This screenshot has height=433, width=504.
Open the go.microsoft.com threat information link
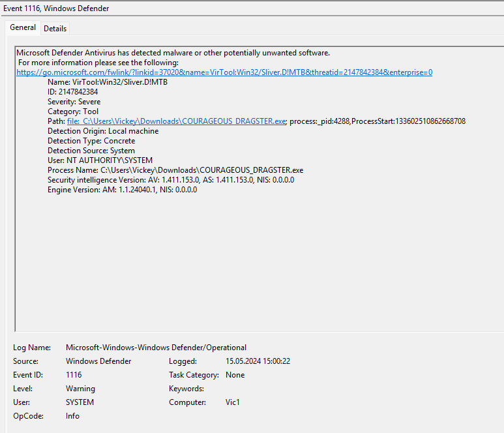224,72
